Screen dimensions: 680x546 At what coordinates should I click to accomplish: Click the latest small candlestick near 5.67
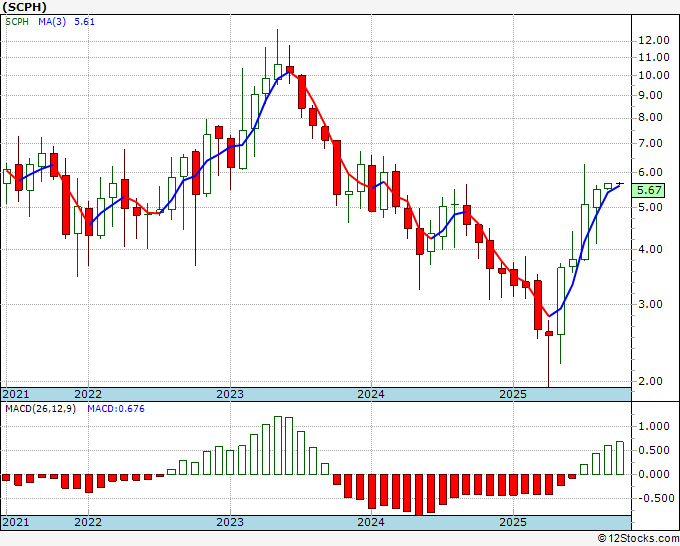tap(620, 184)
